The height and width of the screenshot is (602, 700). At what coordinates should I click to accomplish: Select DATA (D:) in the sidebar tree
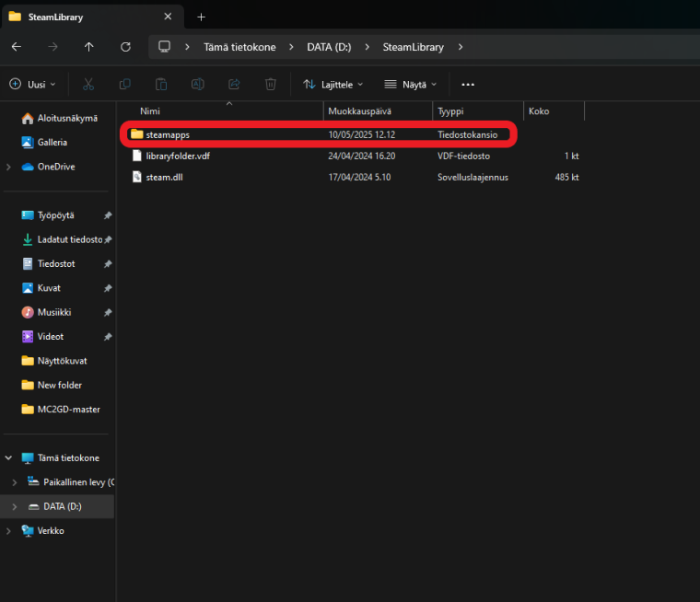tap(55, 506)
